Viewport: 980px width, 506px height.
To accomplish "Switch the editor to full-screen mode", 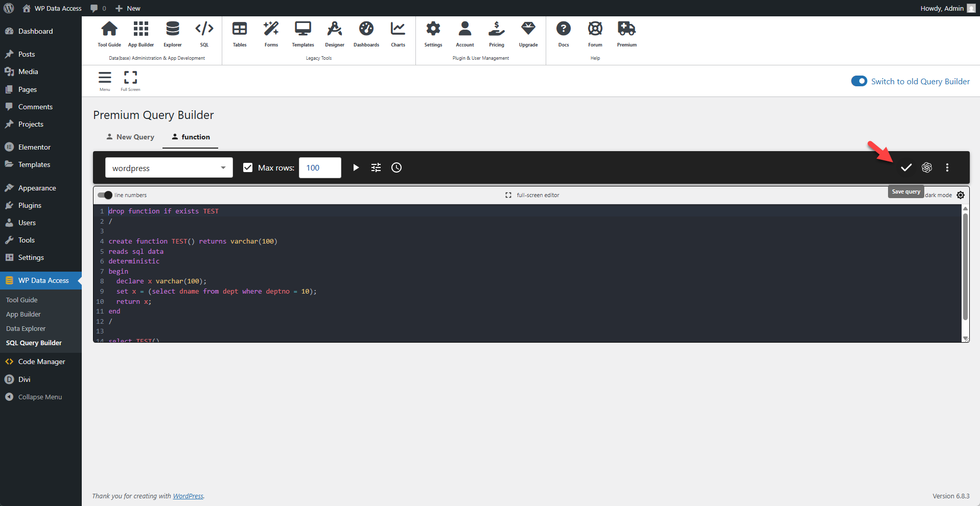I will (x=532, y=195).
